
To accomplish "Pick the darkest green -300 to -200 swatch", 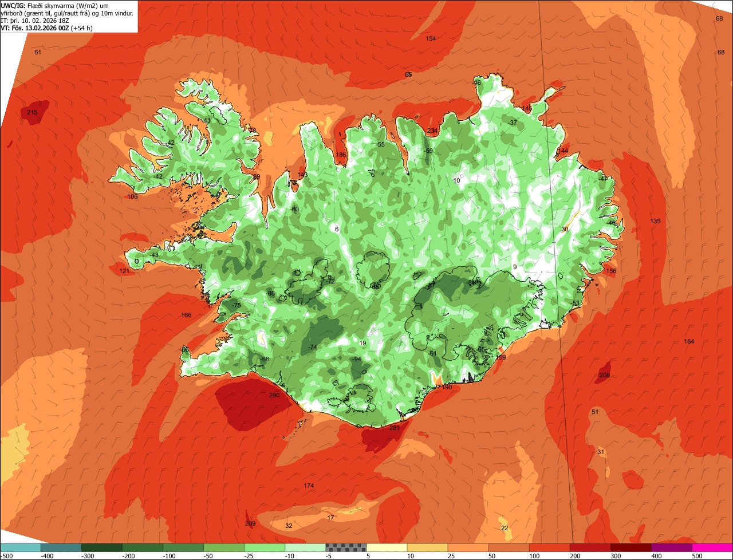I will click(x=102, y=547).
